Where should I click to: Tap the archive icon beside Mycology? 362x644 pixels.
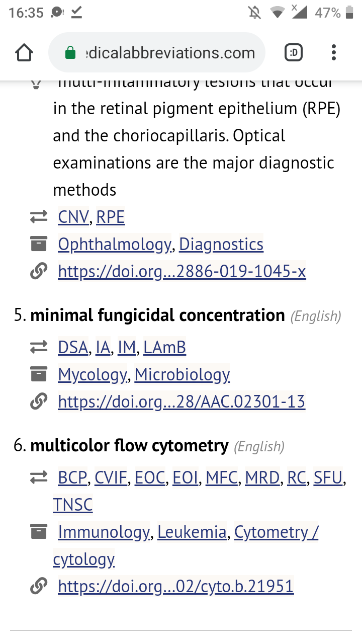pos(38,374)
